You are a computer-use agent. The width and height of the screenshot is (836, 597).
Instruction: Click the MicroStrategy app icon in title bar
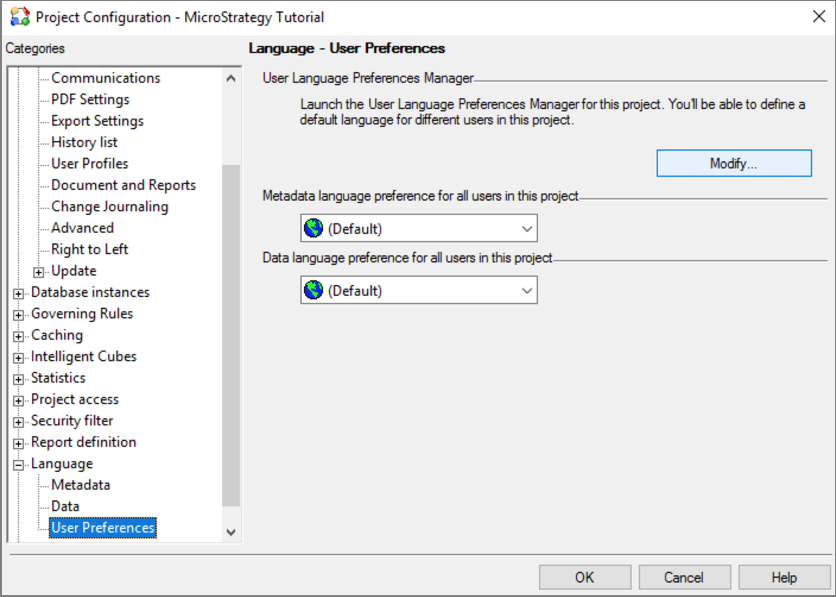pyautogui.click(x=19, y=17)
